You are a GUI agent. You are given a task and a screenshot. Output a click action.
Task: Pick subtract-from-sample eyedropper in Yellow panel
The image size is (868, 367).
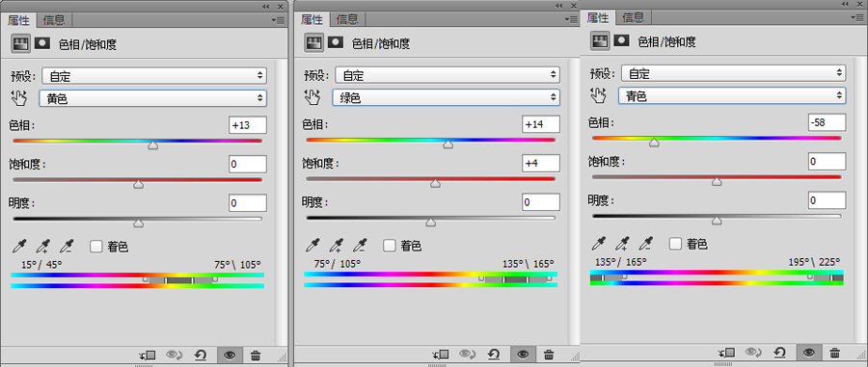point(67,246)
